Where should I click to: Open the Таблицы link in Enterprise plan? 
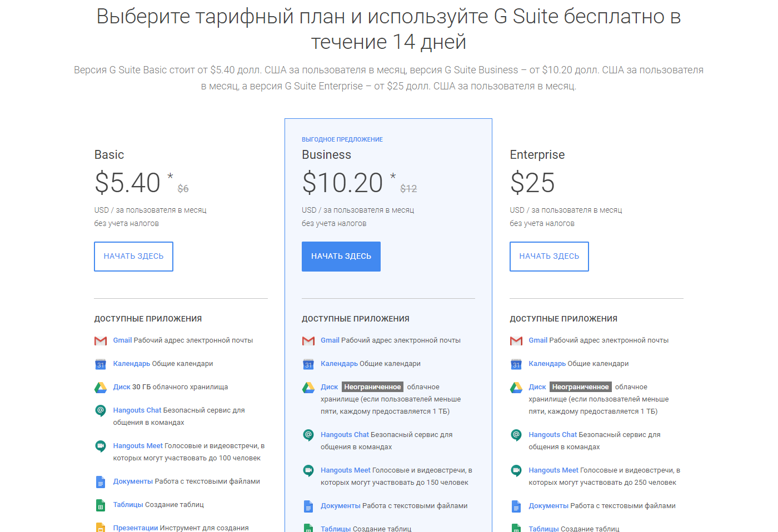click(x=544, y=529)
